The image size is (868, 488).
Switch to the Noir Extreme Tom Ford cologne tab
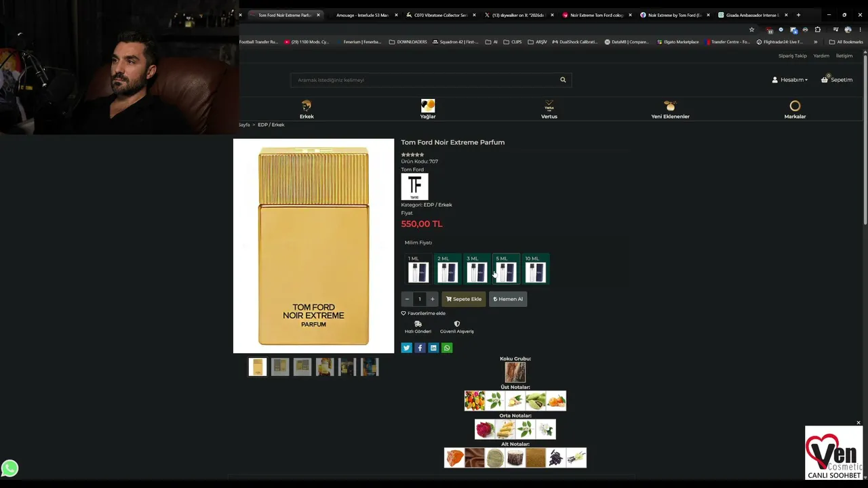point(597,15)
